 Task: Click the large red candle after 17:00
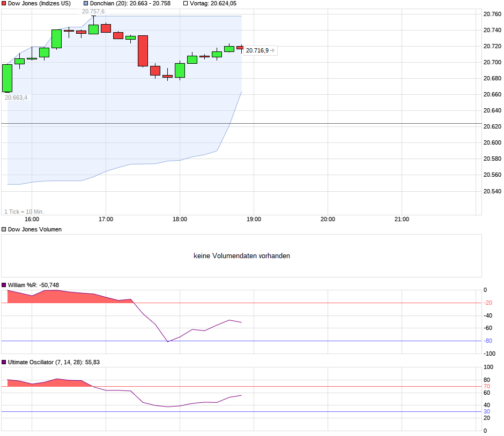pos(143,51)
